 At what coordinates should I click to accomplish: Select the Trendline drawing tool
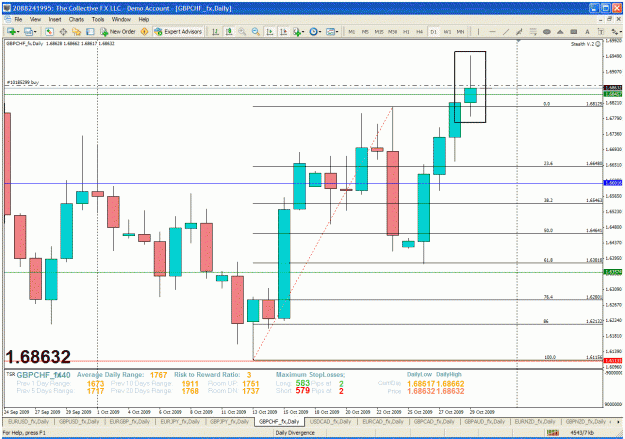pyautogui.click(x=506, y=31)
